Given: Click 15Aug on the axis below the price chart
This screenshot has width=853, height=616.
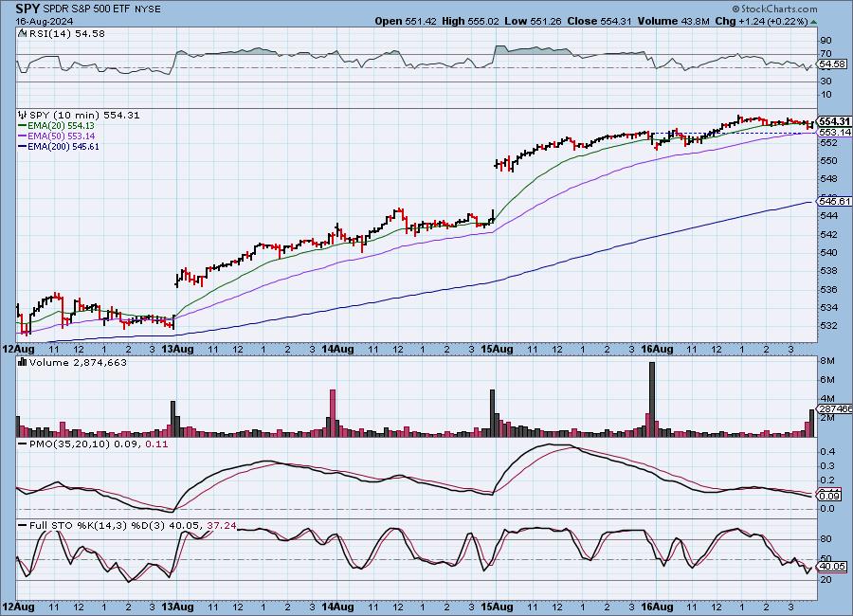Looking at the screenshot, I should [x=498, y=349].
